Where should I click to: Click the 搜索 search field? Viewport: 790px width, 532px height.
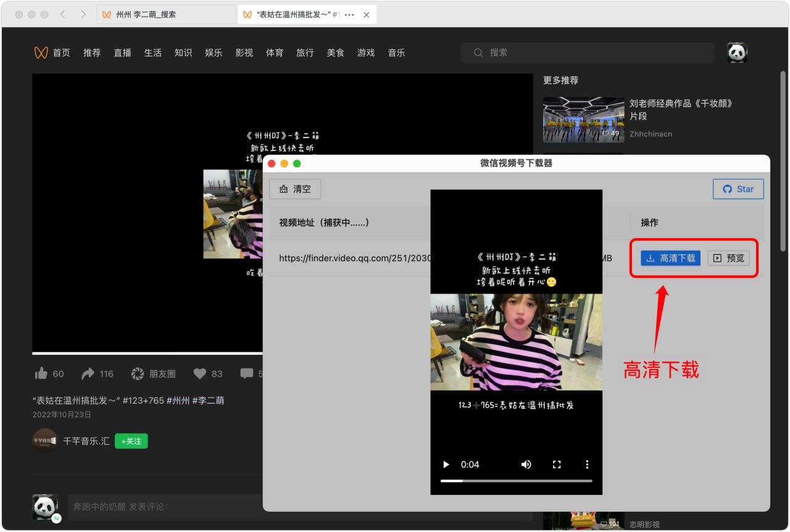tap(586, 53)
